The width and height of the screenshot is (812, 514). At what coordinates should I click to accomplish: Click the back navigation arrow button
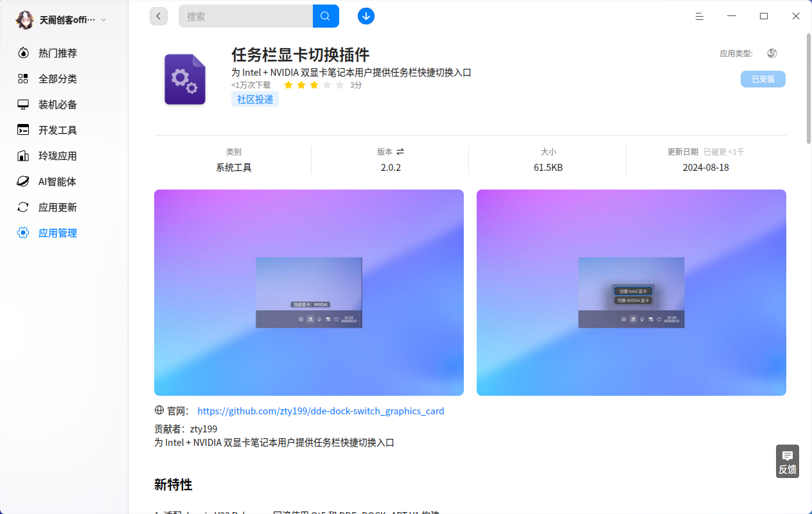point(159,16)
